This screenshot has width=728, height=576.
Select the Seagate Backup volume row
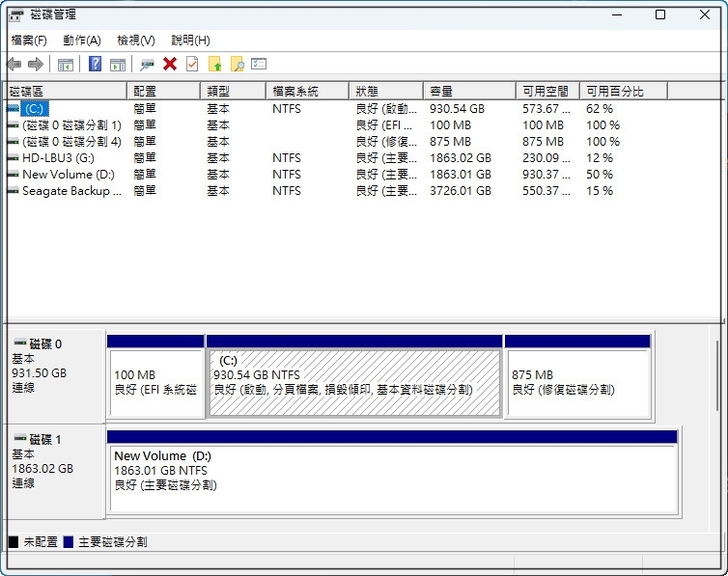(x=70, y=191)
